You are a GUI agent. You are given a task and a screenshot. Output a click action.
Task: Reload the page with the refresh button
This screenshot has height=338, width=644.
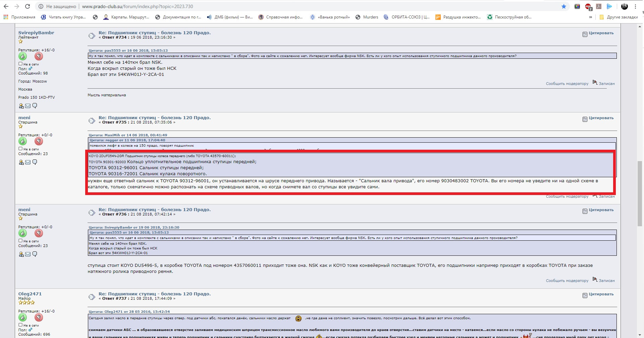(28, 6)
